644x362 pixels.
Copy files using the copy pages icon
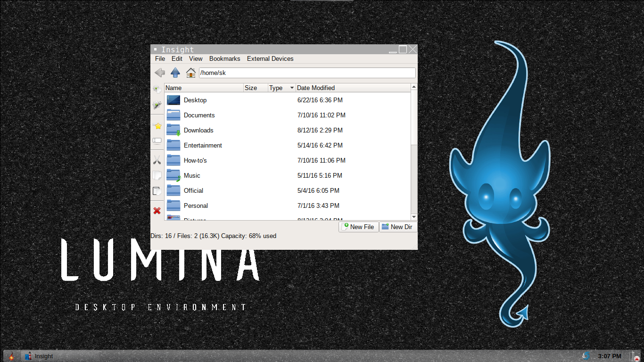click(x=157, y=175)
